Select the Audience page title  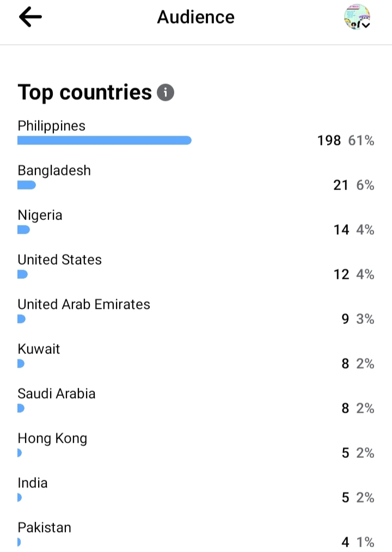click(195, 17)
